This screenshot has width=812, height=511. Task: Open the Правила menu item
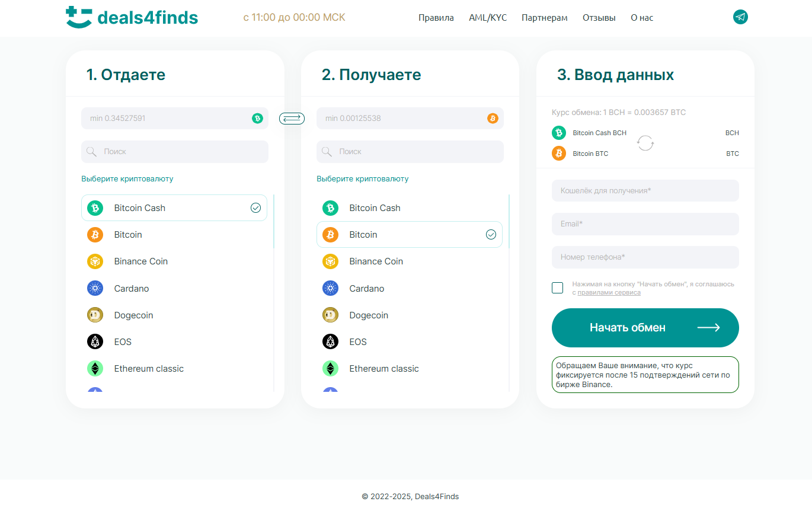436,18
